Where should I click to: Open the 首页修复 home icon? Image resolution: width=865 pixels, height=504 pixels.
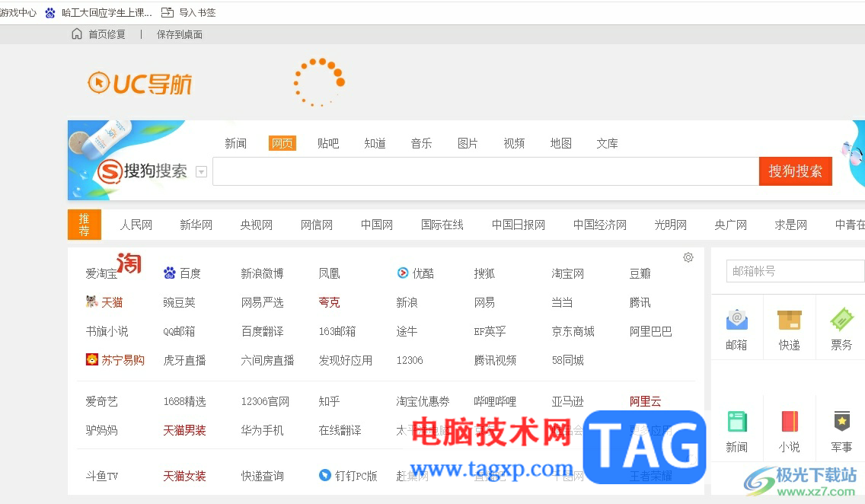77,34
